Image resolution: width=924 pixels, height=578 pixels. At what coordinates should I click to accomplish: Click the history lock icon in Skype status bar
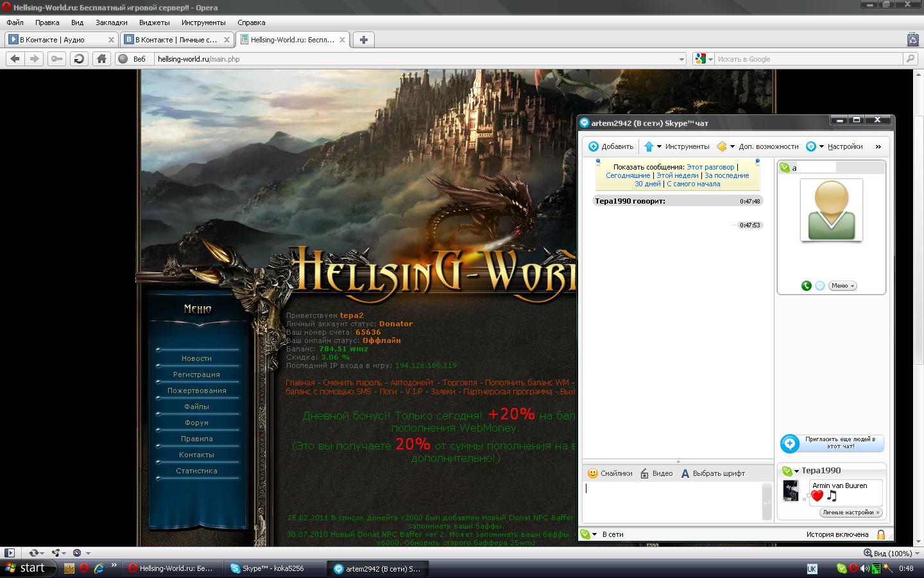(881, 534)
